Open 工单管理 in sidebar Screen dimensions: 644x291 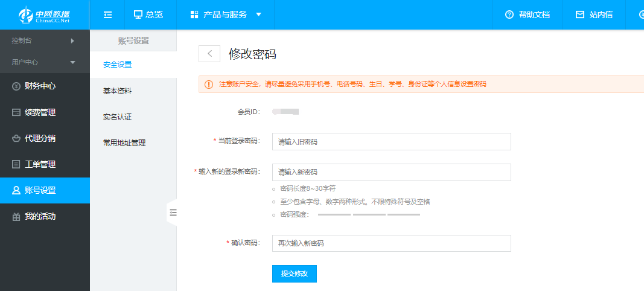40,164
